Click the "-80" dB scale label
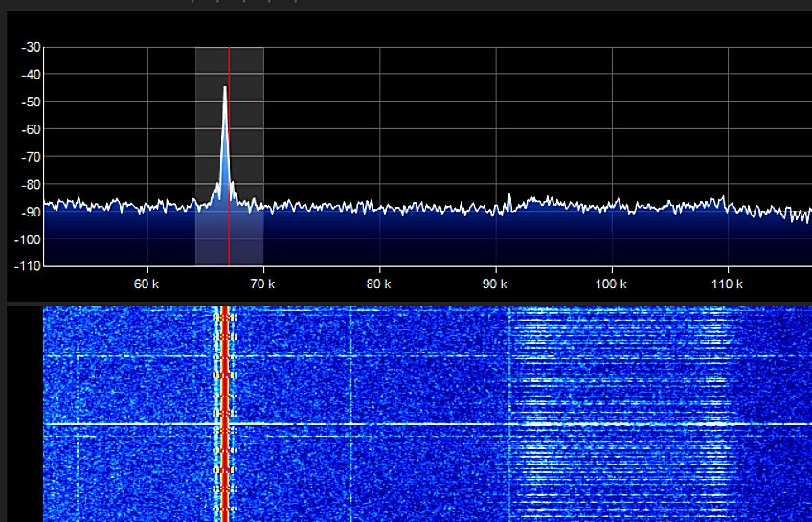The height and width of the screenshot is (522, 812). coord(31,184)
